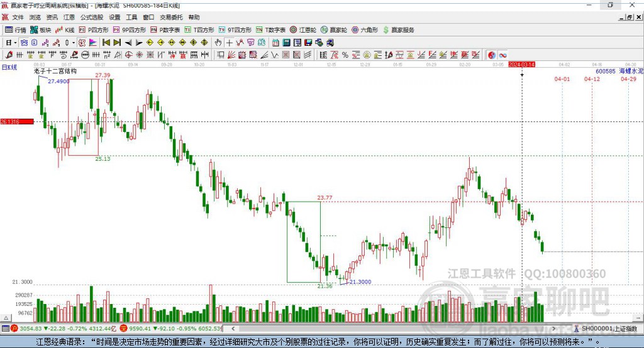This screenshot has height=348, width=644.
Task: Open the 六角形 hexagon tool
Action: (x=365, y=30)
